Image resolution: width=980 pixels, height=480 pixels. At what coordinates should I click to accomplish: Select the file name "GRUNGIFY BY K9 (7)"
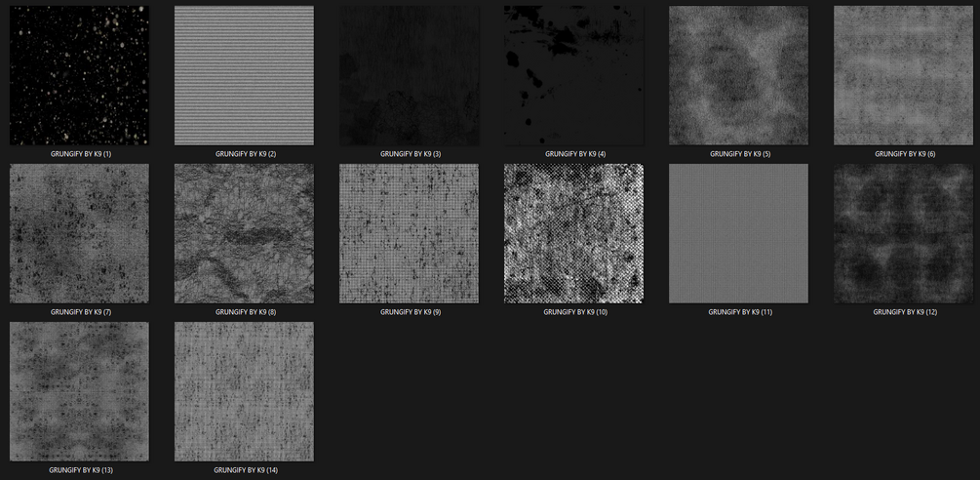coord(81,312)
